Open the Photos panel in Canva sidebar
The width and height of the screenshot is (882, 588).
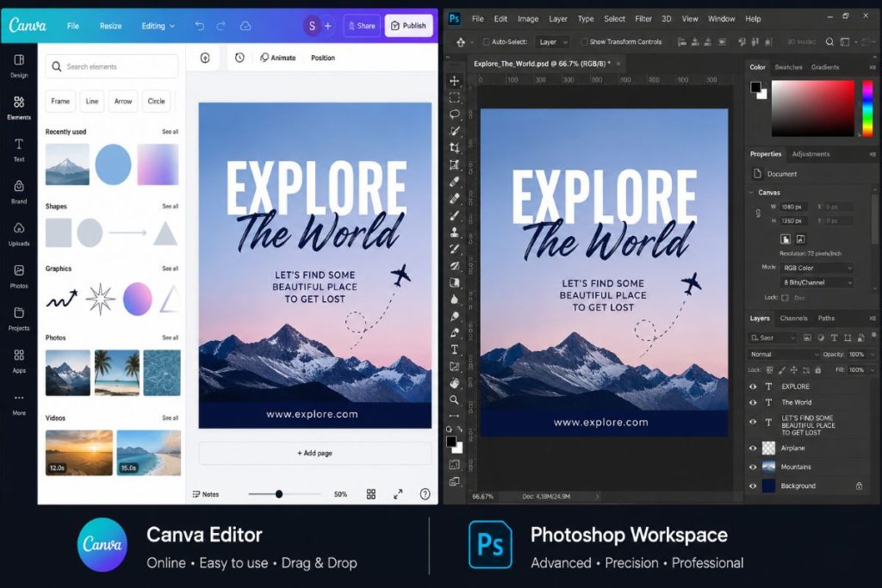point(19,276)
